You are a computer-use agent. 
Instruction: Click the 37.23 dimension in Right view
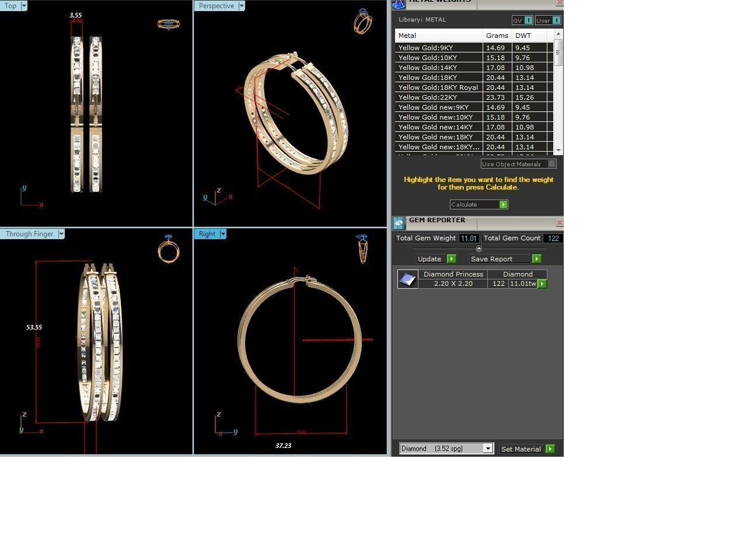(283, 446)
